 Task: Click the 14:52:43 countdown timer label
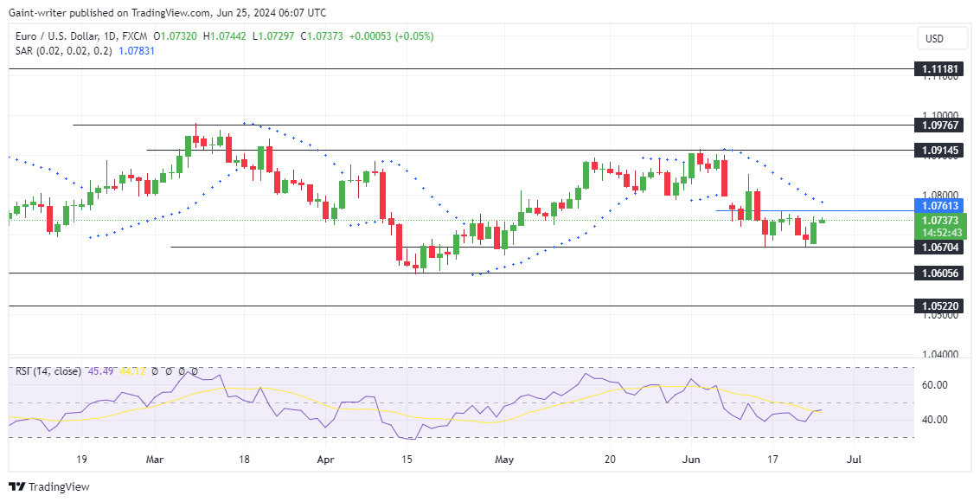940,233
